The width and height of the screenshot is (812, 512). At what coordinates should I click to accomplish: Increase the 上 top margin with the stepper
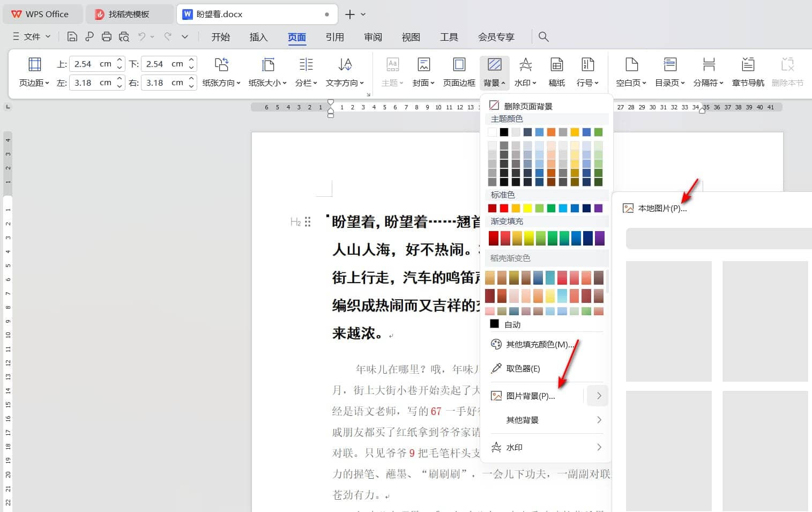click(119, 60)
